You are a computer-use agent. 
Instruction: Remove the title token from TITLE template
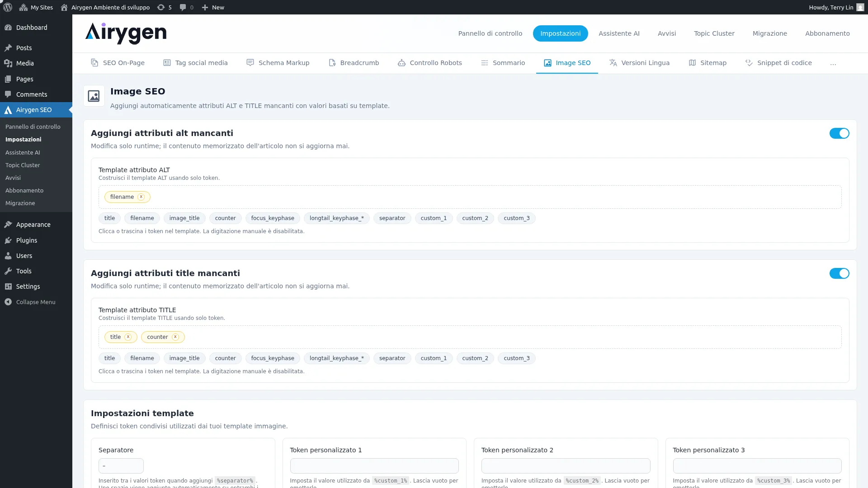128,337
